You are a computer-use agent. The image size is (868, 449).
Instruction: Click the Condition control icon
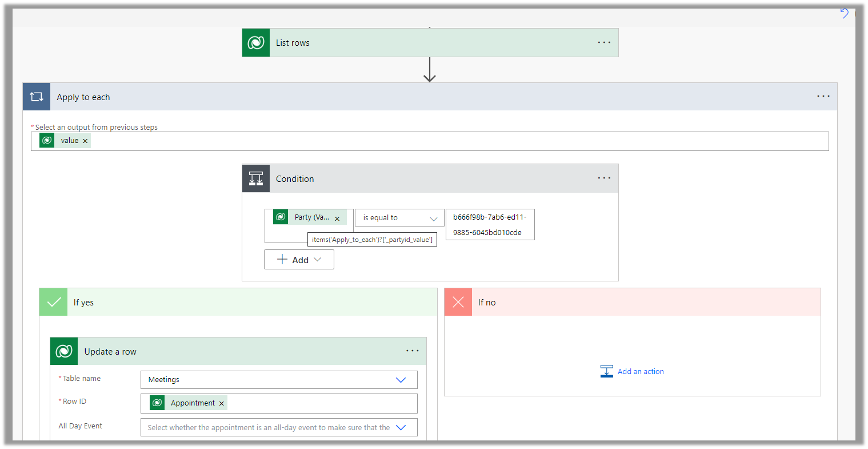tap(256, 178)
